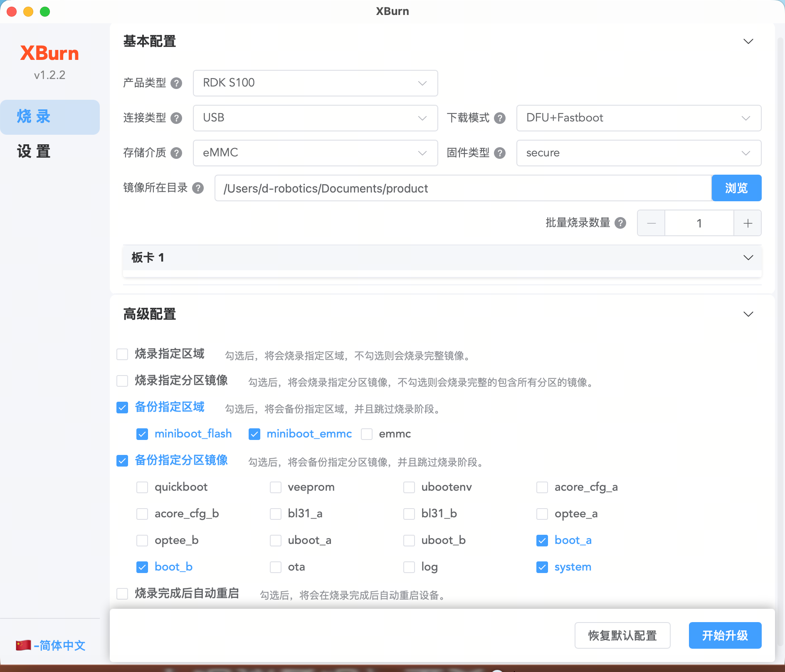Screen dimensions: 785x672
Task: Increase batch count with plus button
Action: tap(748, 223)
